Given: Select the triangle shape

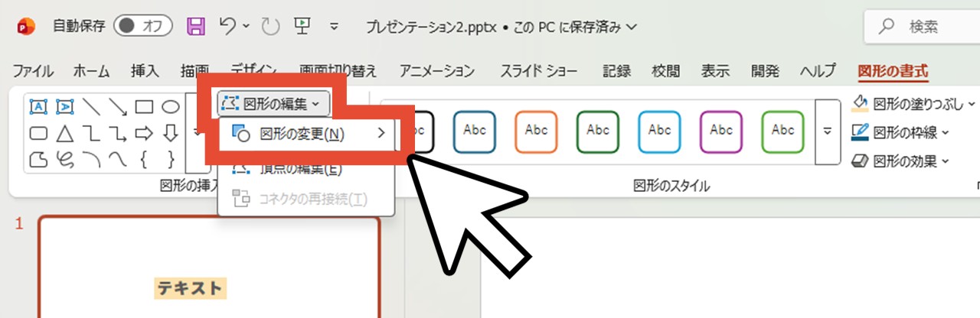Looking at the screenshot, I should point(65,134).
